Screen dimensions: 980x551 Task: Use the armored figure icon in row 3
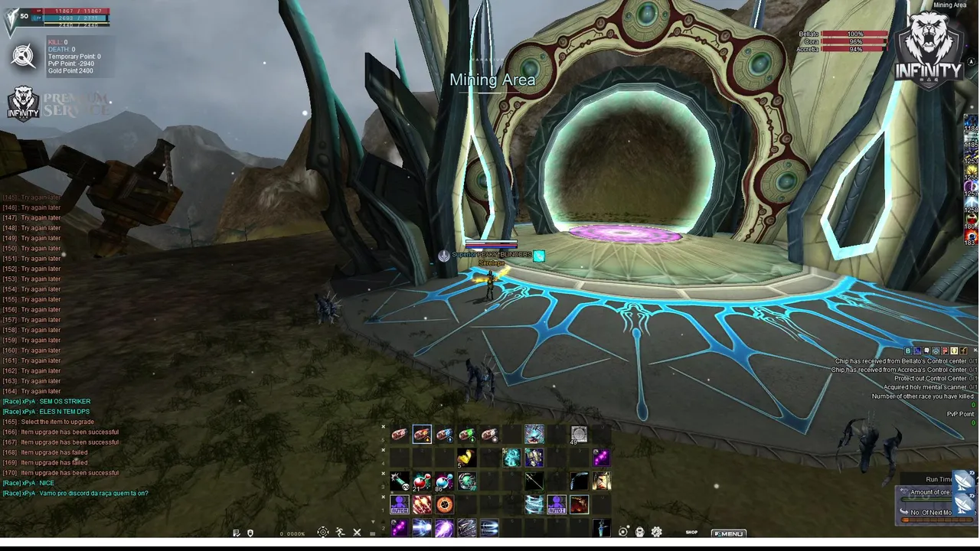(x=602, y=481)
